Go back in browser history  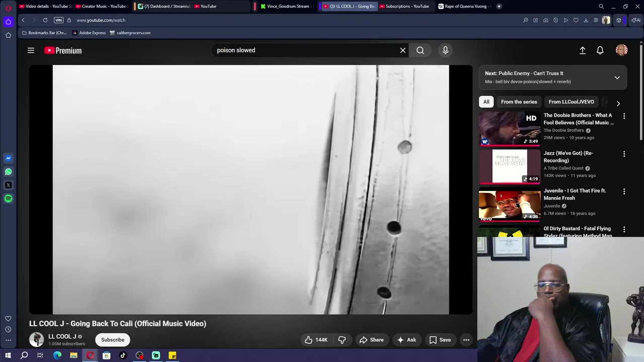(x=23, y=20)
